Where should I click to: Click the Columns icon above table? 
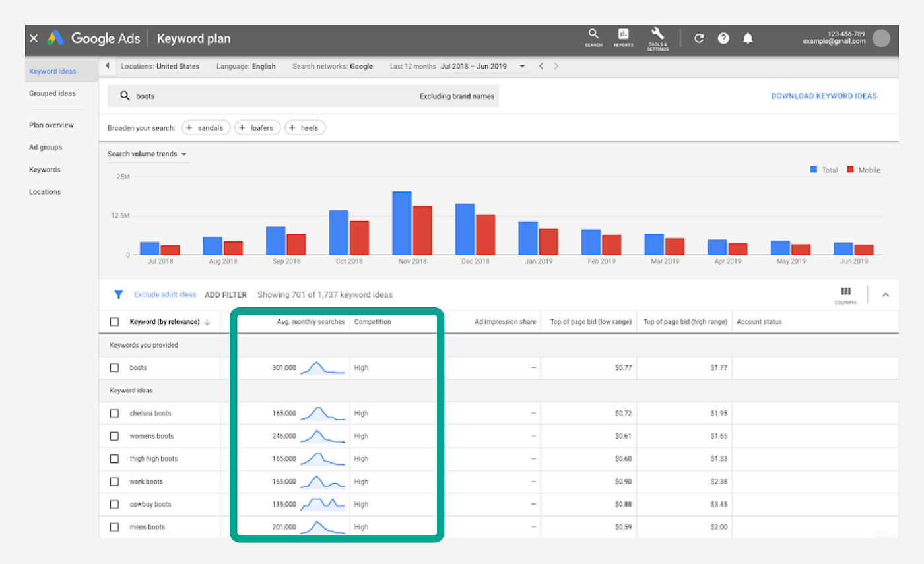tap(845, 292)
